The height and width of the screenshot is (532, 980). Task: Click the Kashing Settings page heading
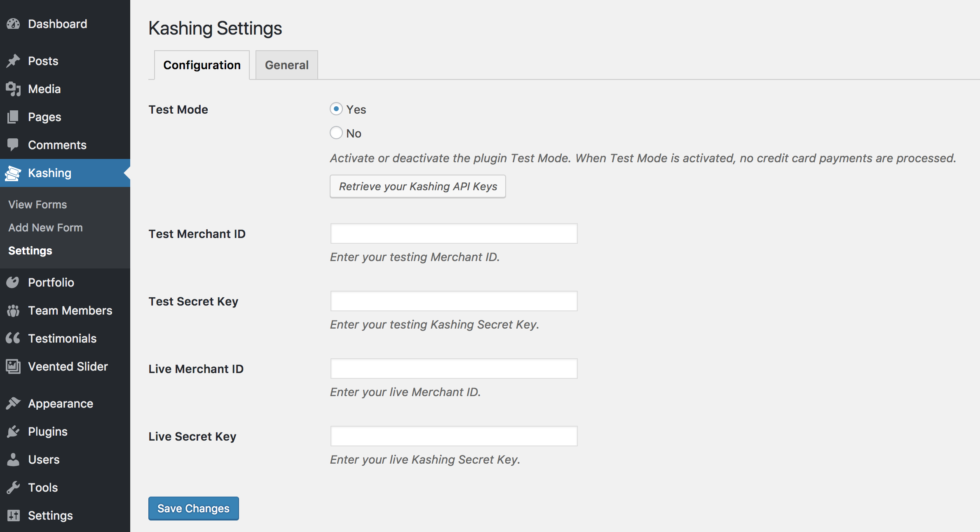click(x=215, y=28)
